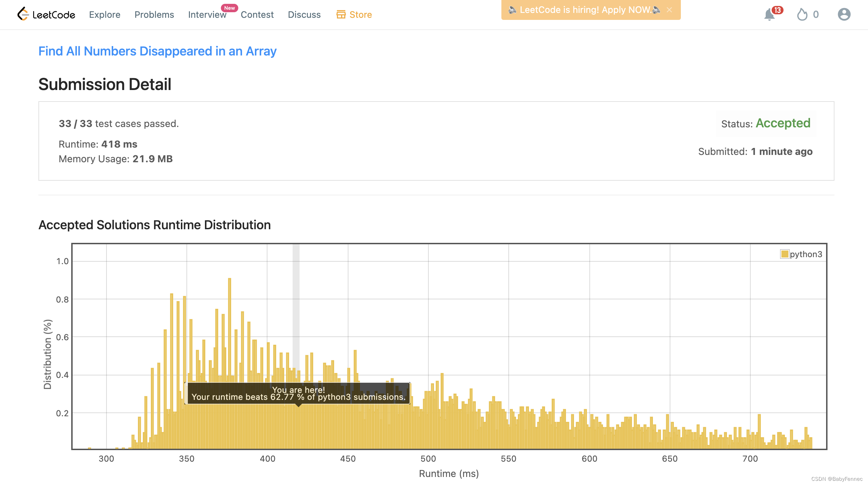The width and height of the screenshot is (868, 485).
Task: Go to the Problems page
Action: (x=154, y=15)
